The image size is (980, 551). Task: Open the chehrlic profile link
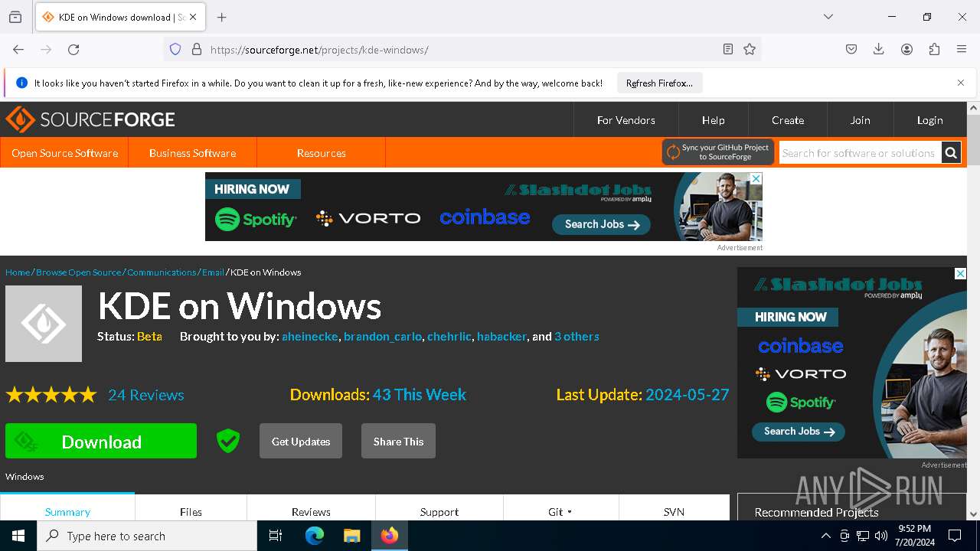(449, 337)
